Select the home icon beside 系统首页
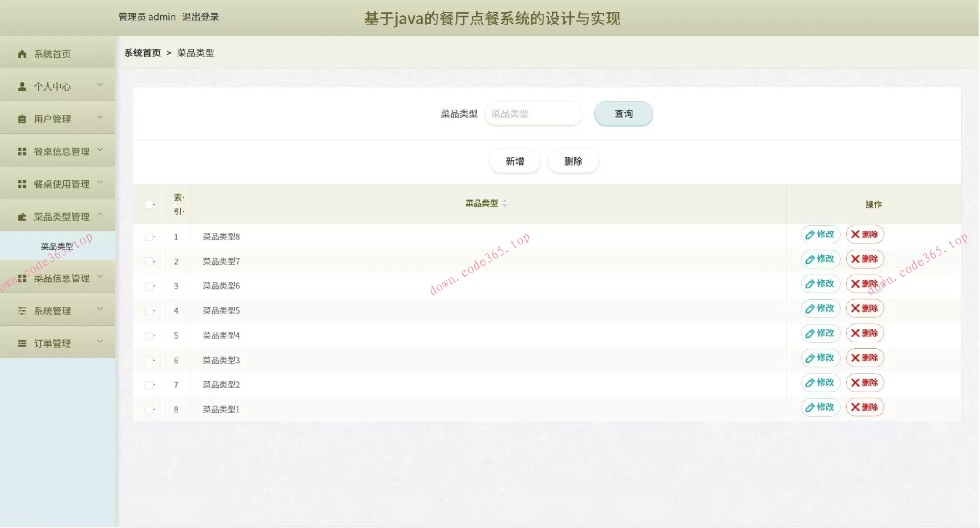 pyautogui.click(x=21, y=53)
